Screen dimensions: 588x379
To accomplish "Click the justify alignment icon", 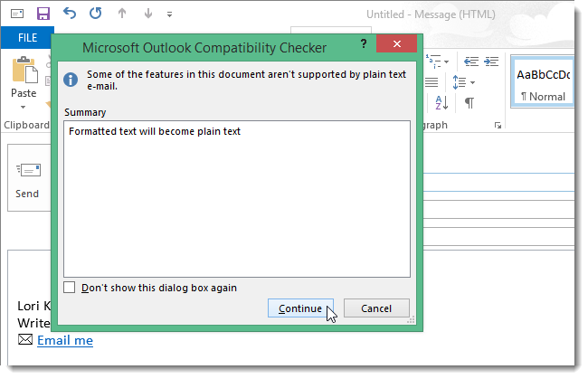I will (x=432, y=82).
